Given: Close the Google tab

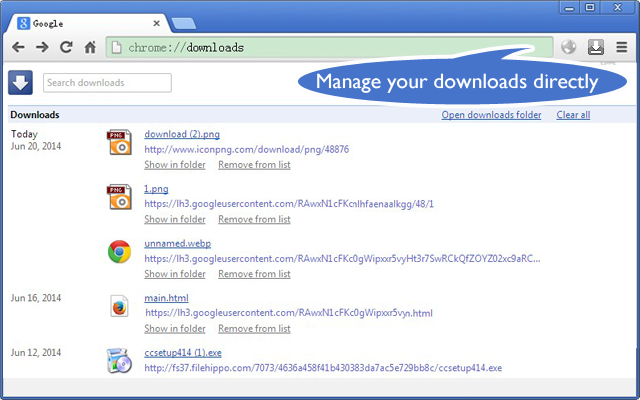Looking at the screenshot, I should click(156, 24).
